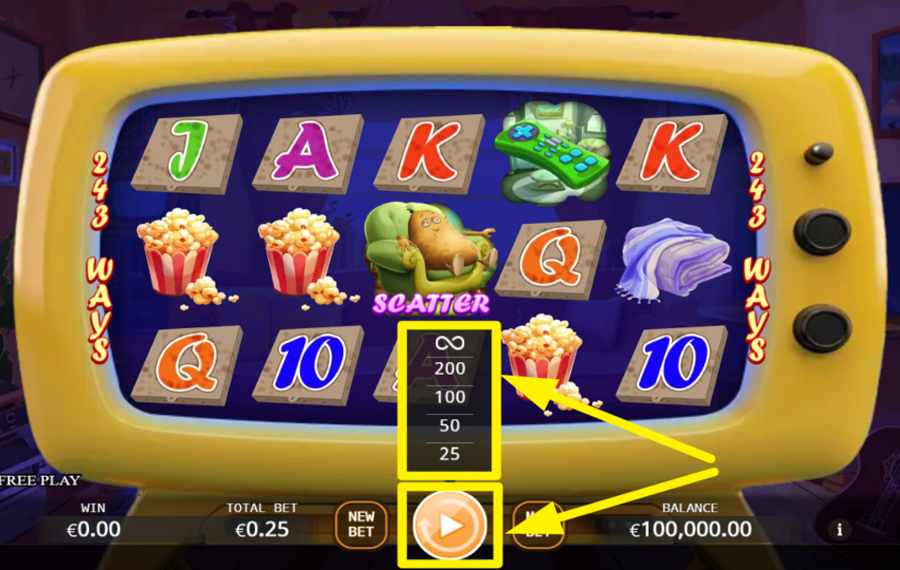Click the green J symbol
Image resolution: width=900 pixels, height=570 pixels.
tap(188, 152)
